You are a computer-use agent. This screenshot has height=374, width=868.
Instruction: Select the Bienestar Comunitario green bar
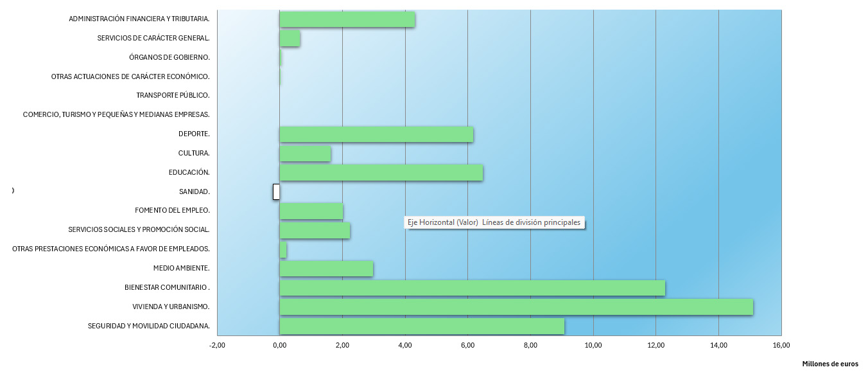coord(472,288)
